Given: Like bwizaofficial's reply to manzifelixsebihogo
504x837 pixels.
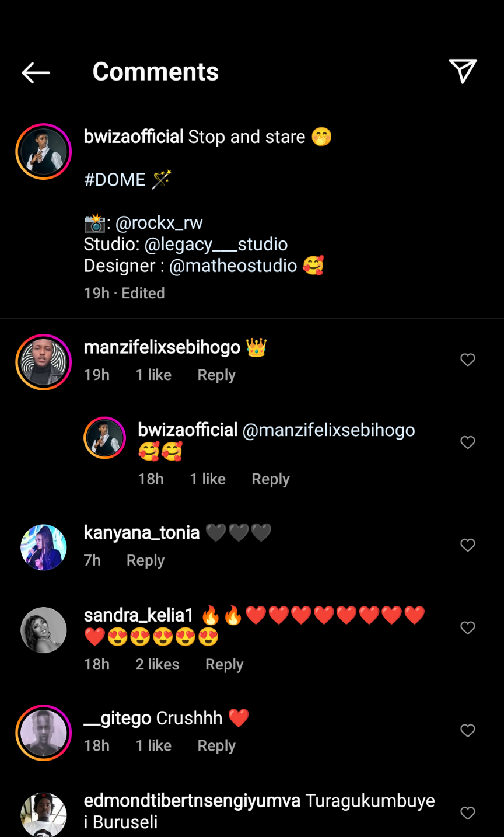Looking at the screenshot, I should point(468,443).
